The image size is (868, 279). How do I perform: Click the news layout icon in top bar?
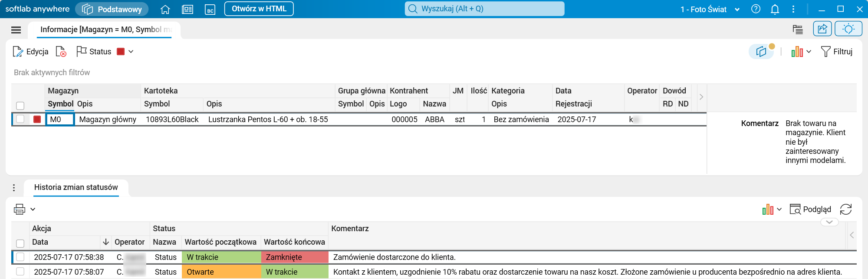click(x=187, y=9)
